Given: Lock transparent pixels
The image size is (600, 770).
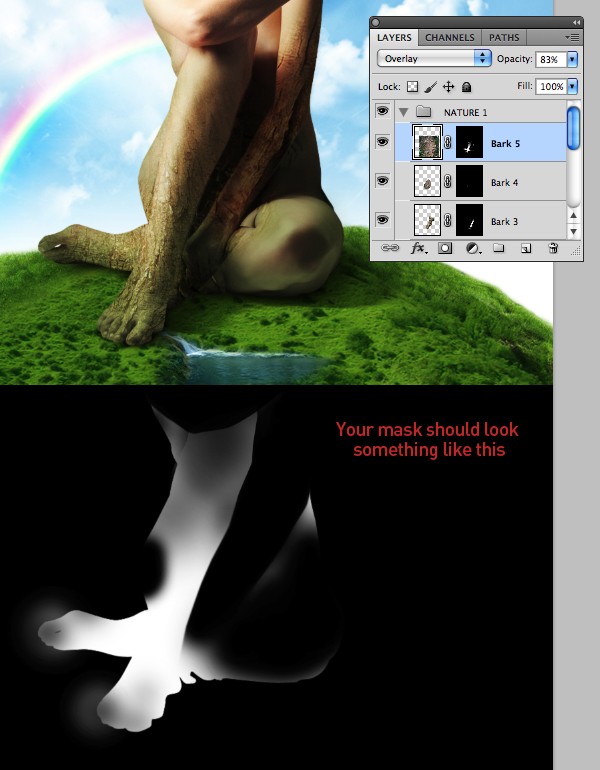Looking at the screenshot, I should pos(412,87).
